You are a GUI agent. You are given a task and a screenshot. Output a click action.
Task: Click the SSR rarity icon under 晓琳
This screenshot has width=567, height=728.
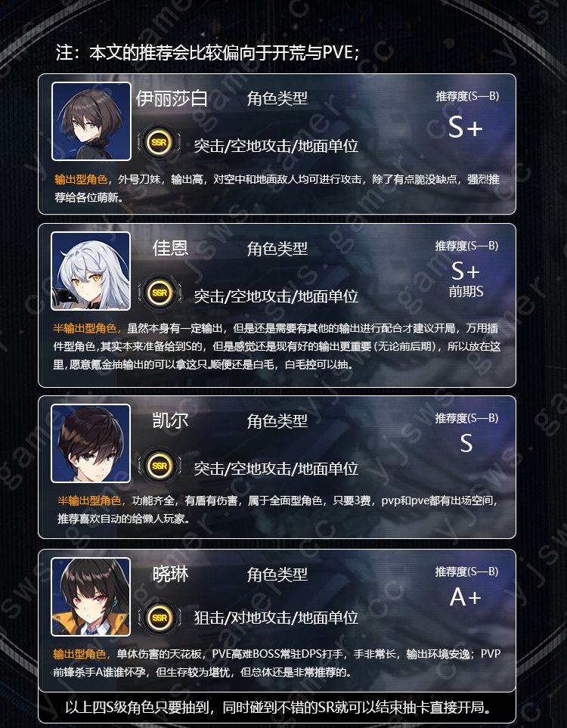click(x=160, y=618)
